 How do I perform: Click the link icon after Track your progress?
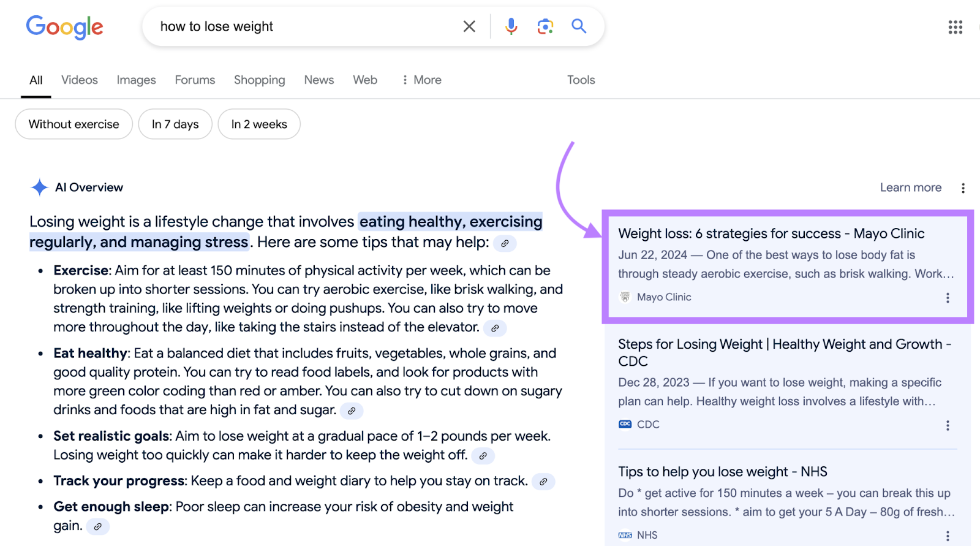coord(543,482)
